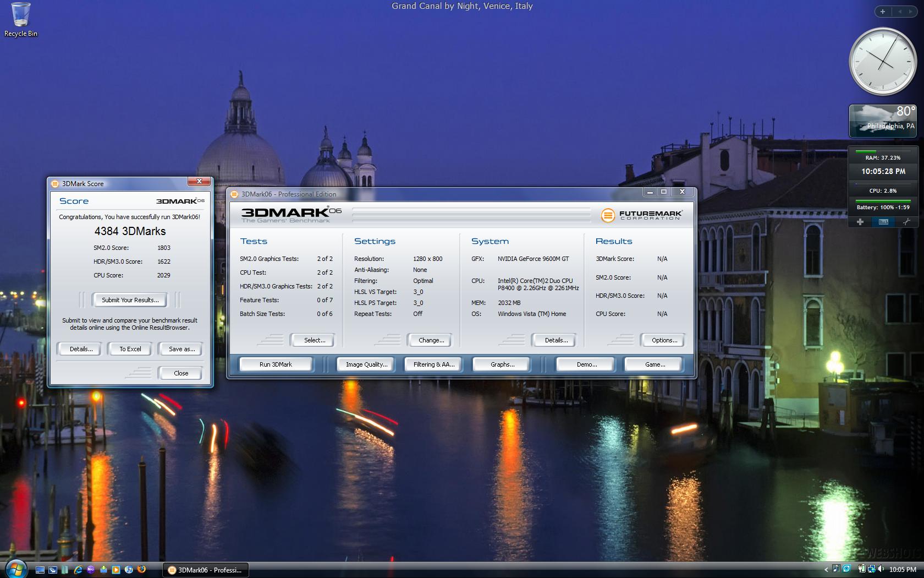Open Windows Media Player quick launch icon
The width and height of the screenshot is (924, 578).
(x=116, y=570)
